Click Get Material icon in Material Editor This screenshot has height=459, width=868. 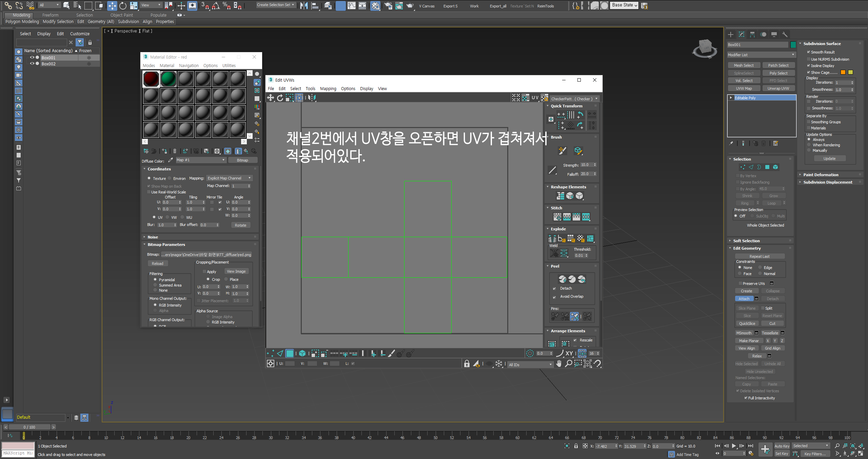pyautogui.click(x=146, y=151)
